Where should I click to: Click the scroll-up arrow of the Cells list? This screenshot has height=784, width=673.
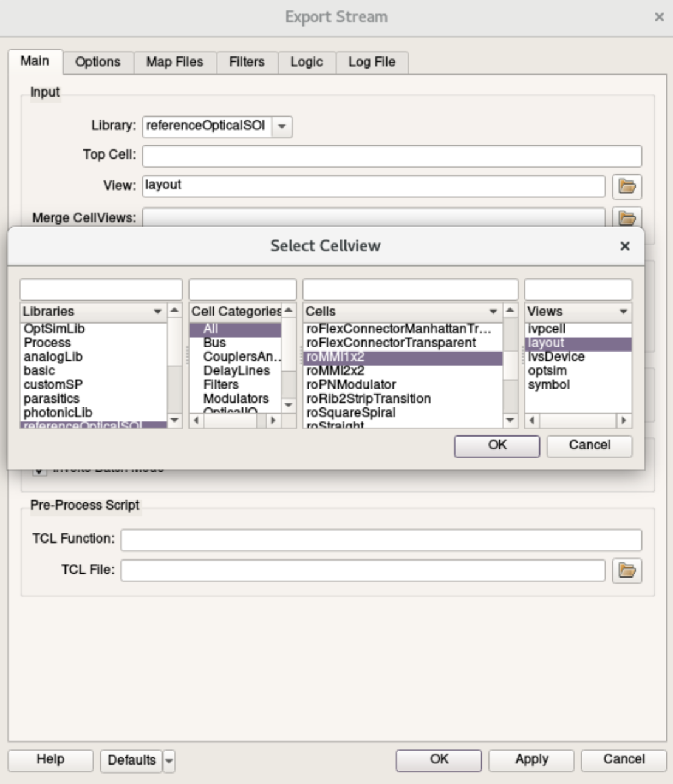click(x=510, y=310)
